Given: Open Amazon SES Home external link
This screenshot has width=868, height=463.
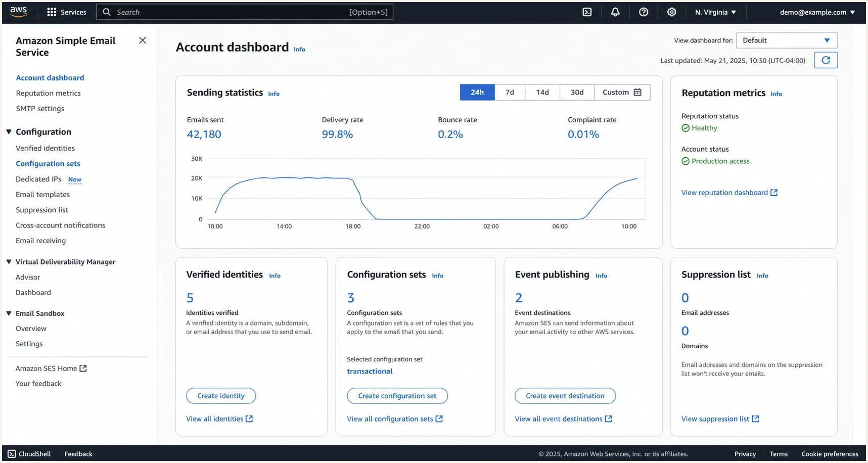Looking at the screenshot, I should pyautogui.click(x=51, y=368).
